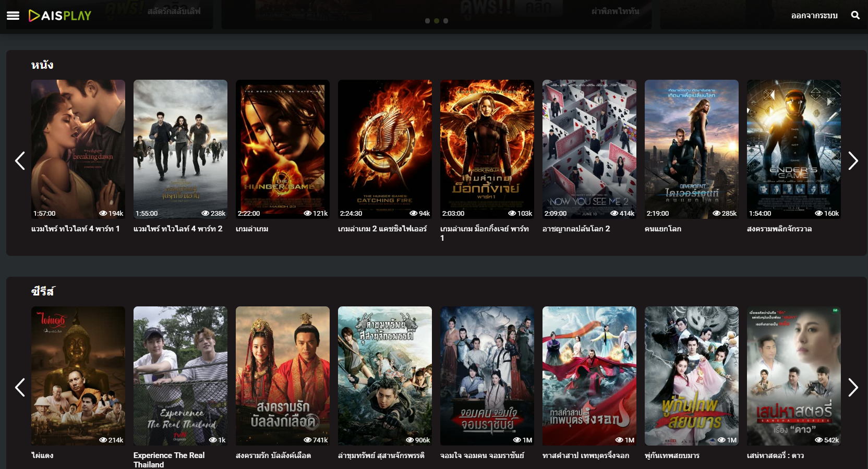The image size is (868, 469).
Task: Open เสน่หาสตอรี่ ดาว poster
Action: point(794,376)
